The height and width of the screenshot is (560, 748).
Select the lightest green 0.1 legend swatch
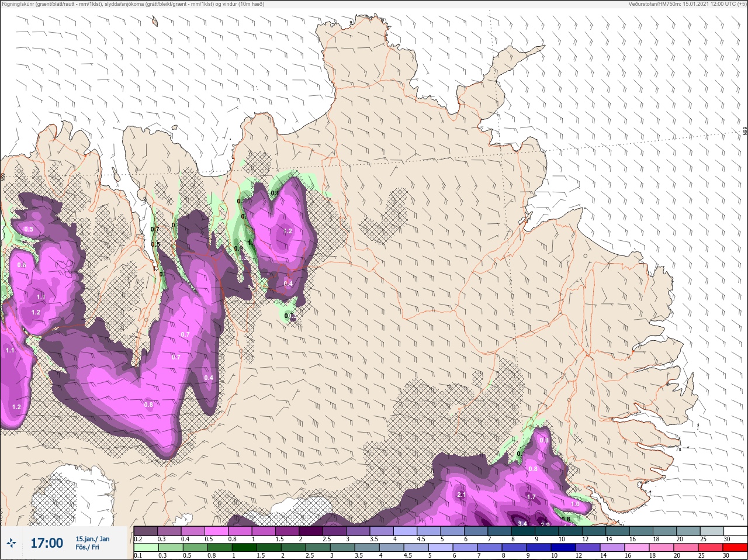pyautogui.click(x=146, y=548)
